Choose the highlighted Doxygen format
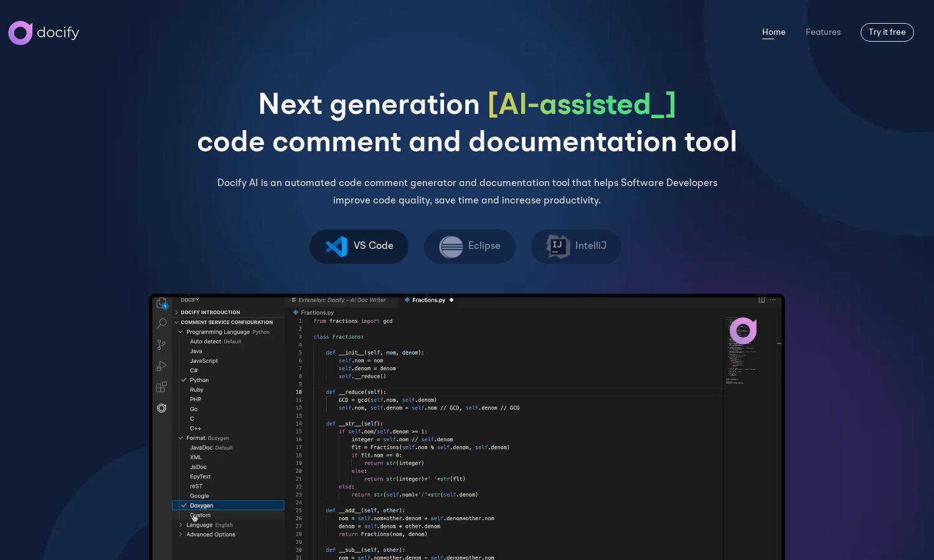This screenshot has height=560, width=934. (228, 506)
